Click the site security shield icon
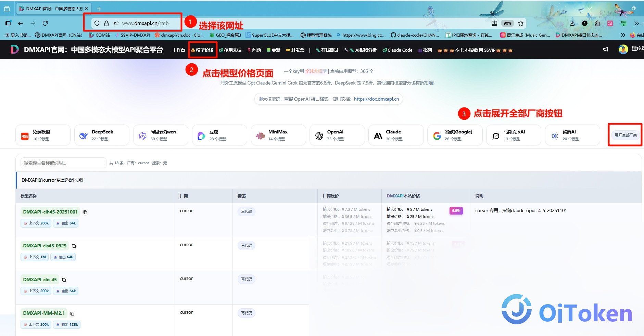This screenshot has width=644, height=336. click(x=97, y=23)
